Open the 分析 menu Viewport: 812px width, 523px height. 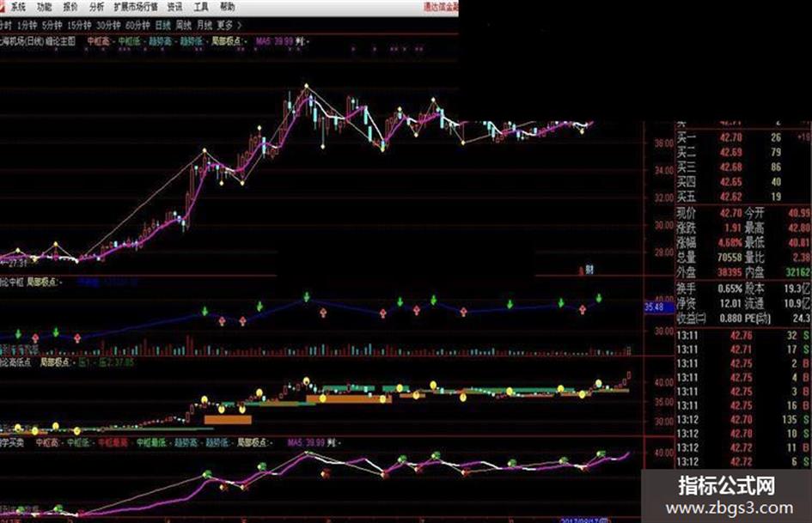tap(96, 7)
